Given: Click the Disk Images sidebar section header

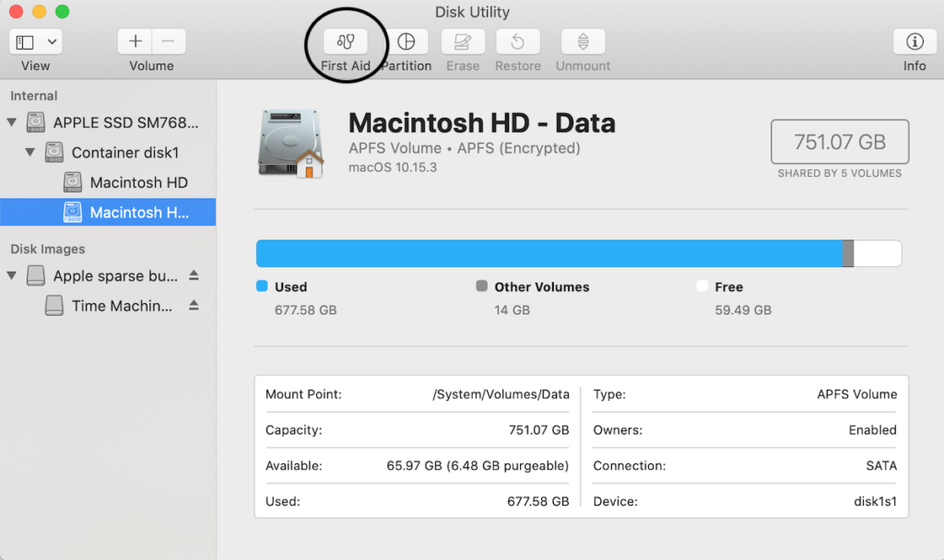Looking at the screenshot, I should [48, 249].
